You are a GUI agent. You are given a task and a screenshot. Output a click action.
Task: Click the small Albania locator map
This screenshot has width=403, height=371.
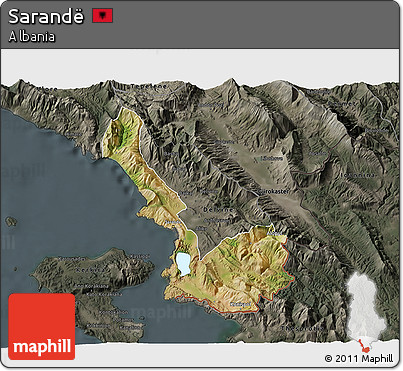tap(367, 312)
